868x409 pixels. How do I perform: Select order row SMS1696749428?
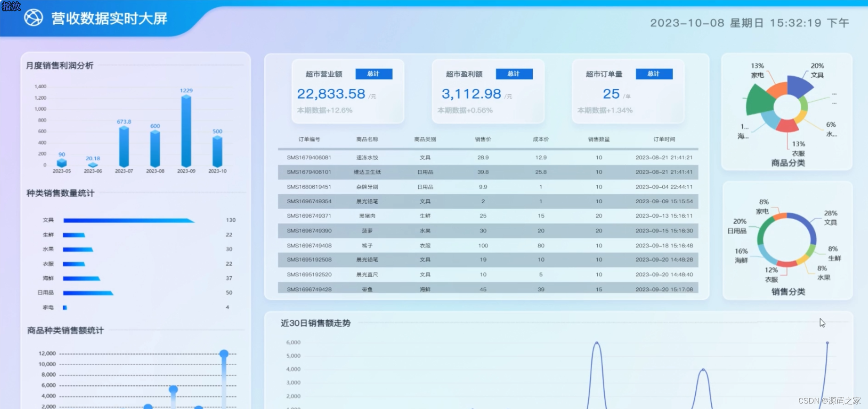pos(488,288)
